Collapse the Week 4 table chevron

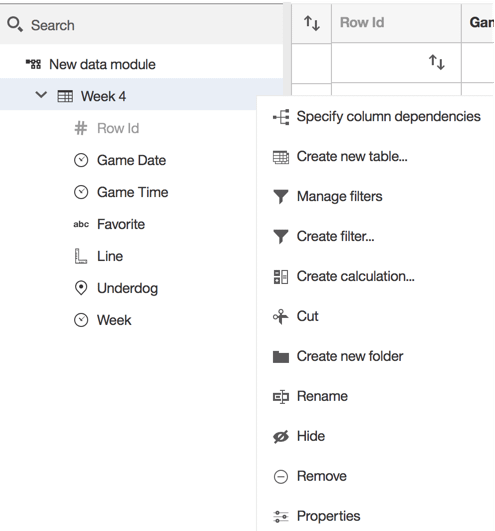pyautogui.click(x=41, y=95)
